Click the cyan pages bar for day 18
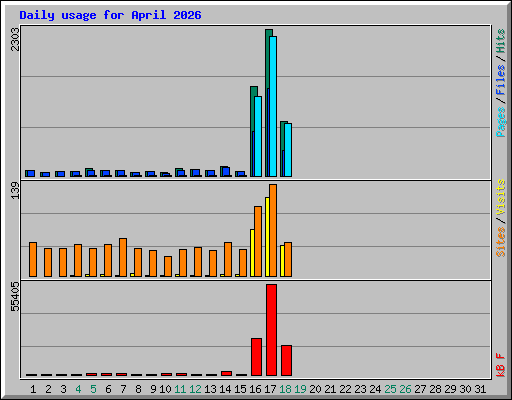This screenshot has width=512, height=400. point(288,150)
